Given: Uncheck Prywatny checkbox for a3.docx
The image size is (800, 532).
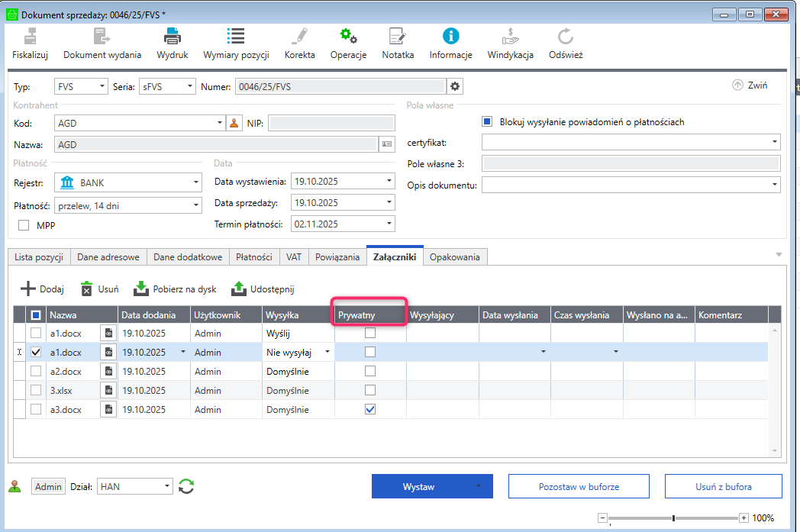Looking at the screenshot, I should click(370, 409).
